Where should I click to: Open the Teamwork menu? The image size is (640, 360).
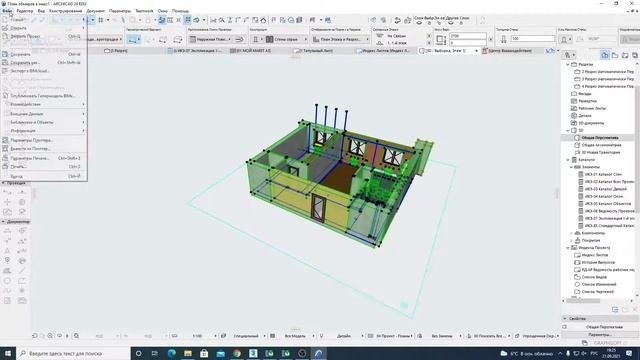pos(144,11)
